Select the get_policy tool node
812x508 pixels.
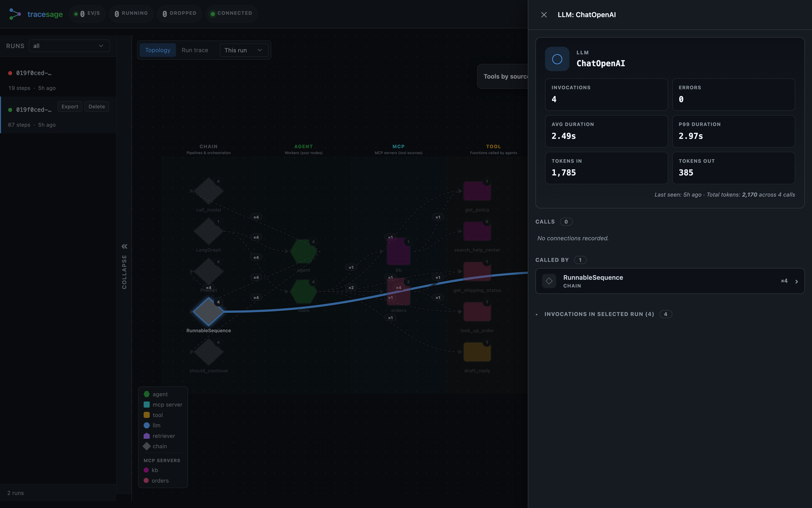(x=477, y=191)
